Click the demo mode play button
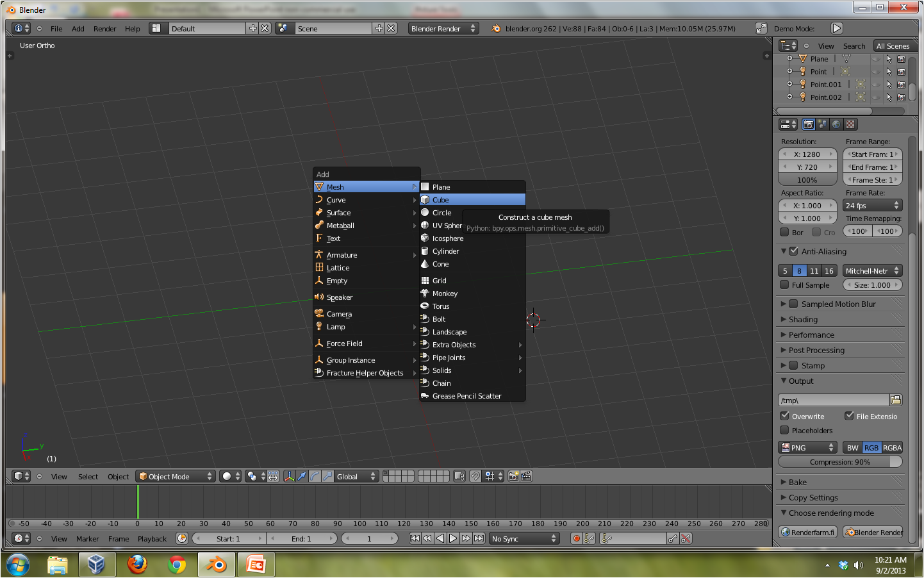Image resolution: width=924 pixels, height=578 pixels. pos(836,28)
